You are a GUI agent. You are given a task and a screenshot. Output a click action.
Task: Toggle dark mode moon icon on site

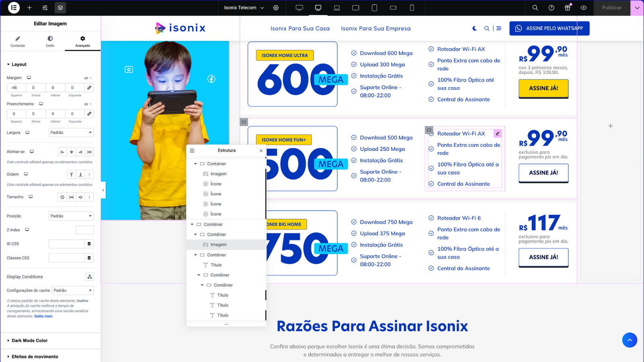[475, 29]
